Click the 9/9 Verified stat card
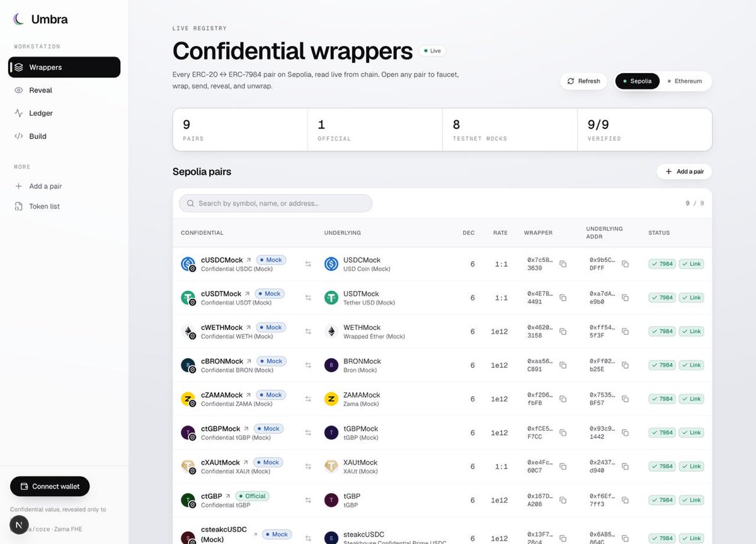 coord(645,130)
